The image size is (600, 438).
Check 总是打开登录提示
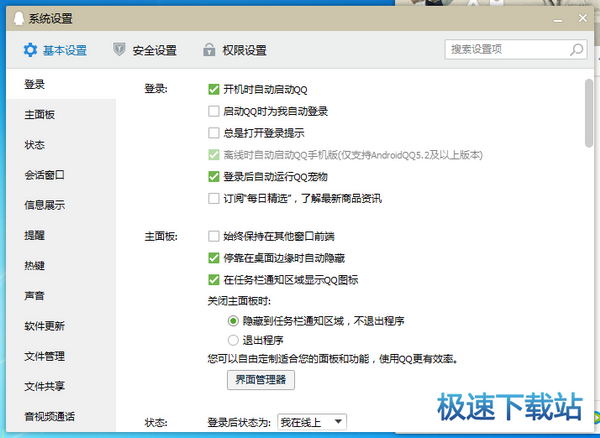[214, 133]
